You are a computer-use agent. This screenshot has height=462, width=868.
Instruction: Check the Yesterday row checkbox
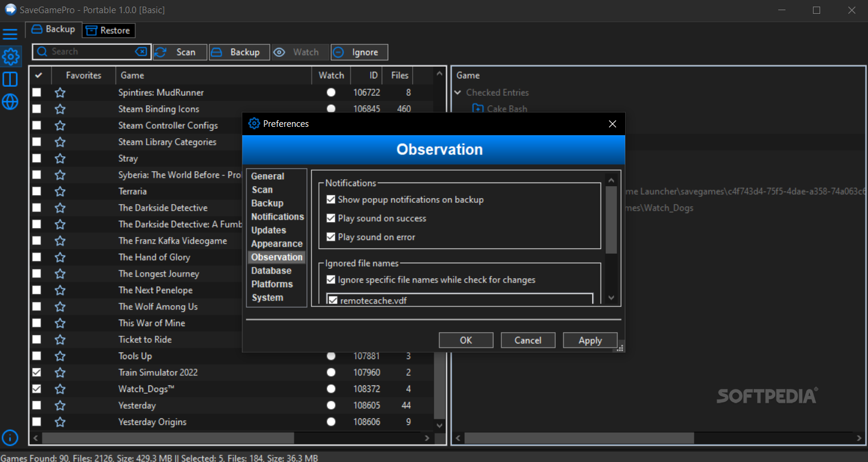click(36, 405)
